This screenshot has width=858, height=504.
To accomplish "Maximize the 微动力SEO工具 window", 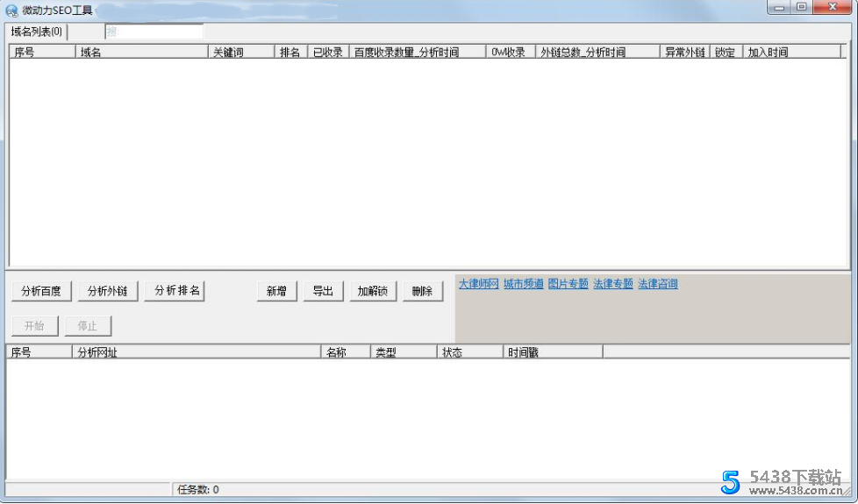I will pos(802,8).
